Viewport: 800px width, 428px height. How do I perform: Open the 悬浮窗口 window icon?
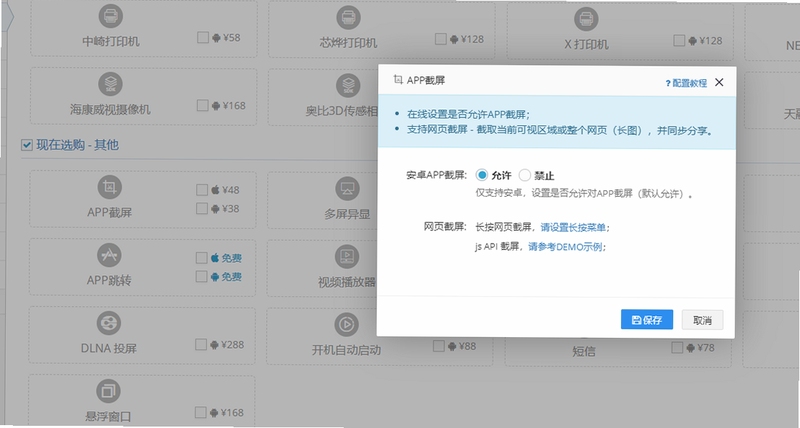(x=108, y=391)
